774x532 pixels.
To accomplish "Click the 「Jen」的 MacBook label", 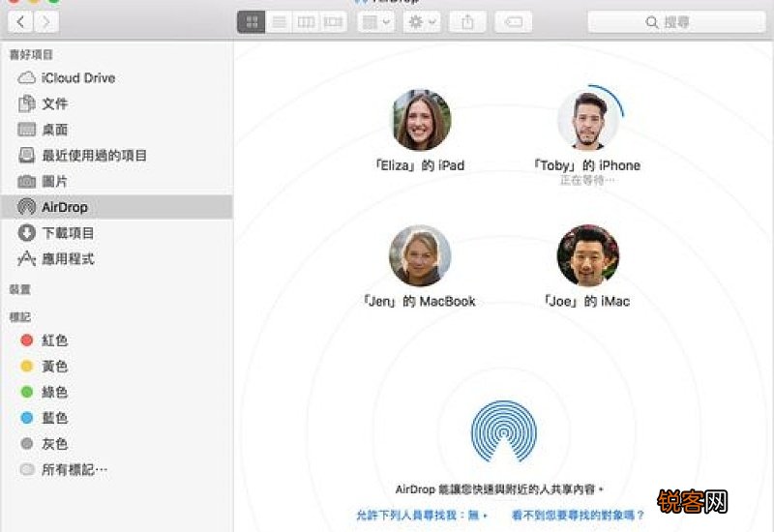I will (x=419, y=301).
